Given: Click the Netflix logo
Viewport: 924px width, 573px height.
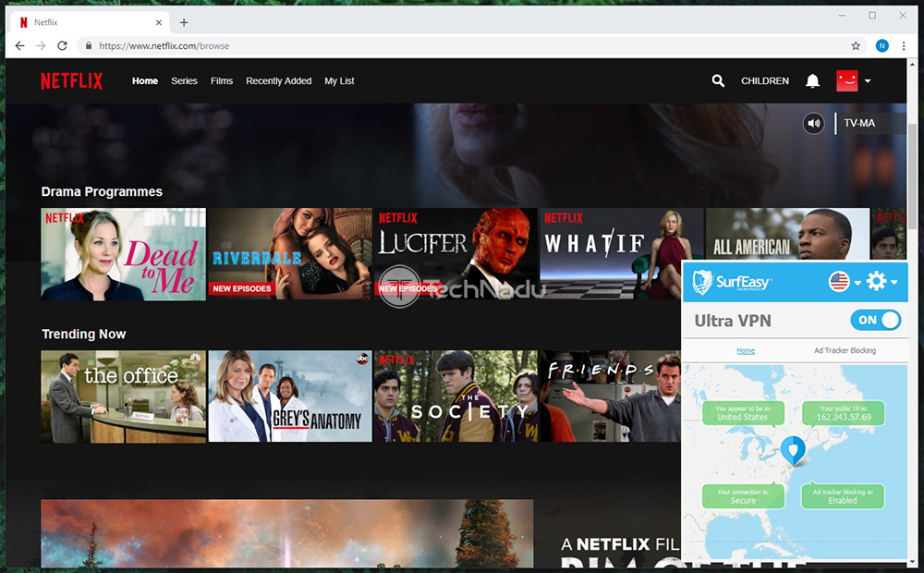Looking at the screenshot, I should tap(72, 80).
